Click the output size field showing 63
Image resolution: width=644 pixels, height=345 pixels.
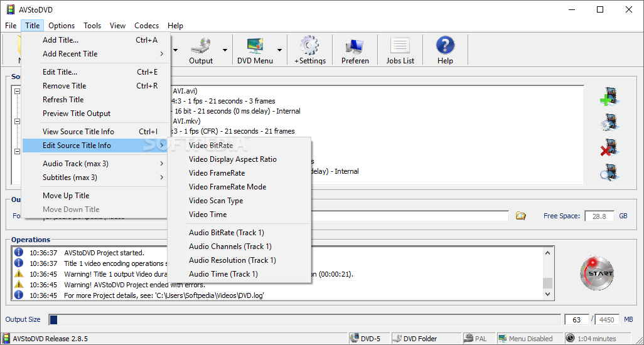[x=577, y=319]
